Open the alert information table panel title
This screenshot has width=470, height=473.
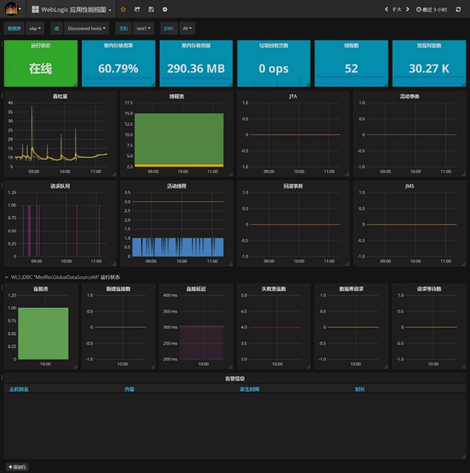(x=235, y=379)
